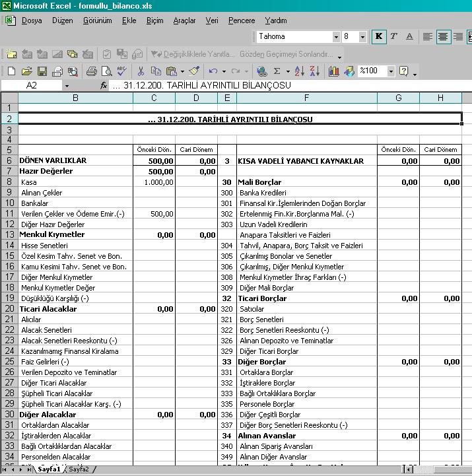Toggle bold formatting (K button)
This screenshot has height=476, width=472.
379,37
